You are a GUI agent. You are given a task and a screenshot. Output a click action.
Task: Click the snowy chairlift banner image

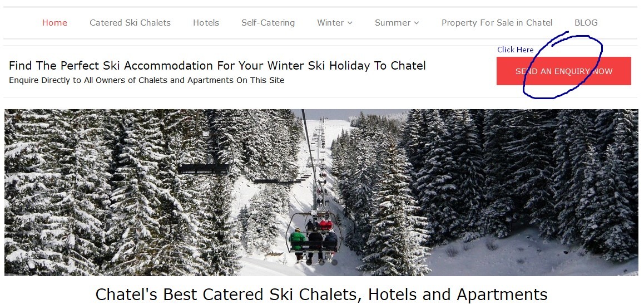(321, 193)
